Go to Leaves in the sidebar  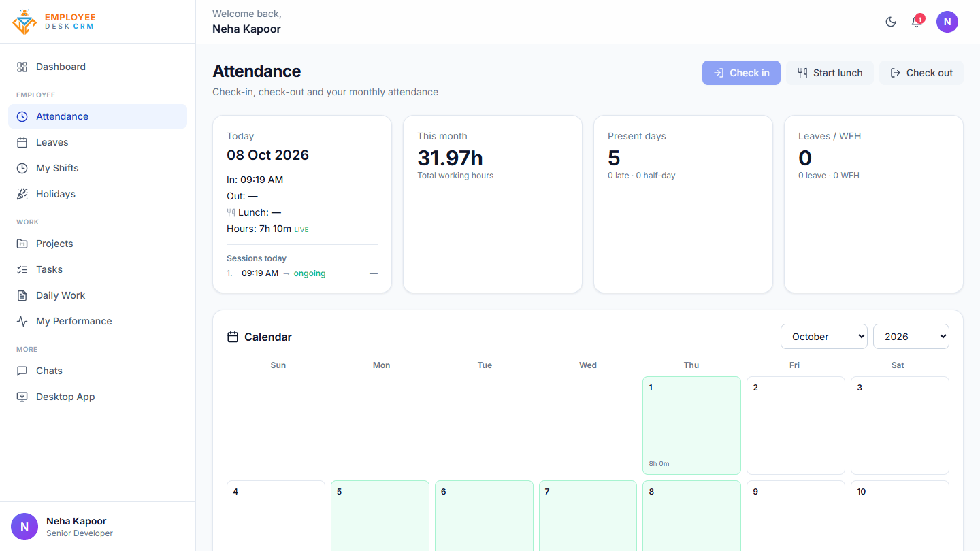(97, 142)
